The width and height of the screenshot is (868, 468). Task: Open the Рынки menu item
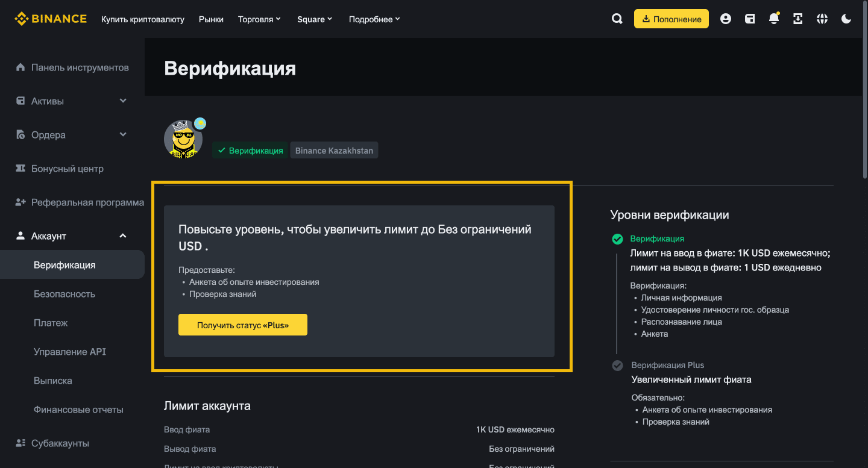211,19
